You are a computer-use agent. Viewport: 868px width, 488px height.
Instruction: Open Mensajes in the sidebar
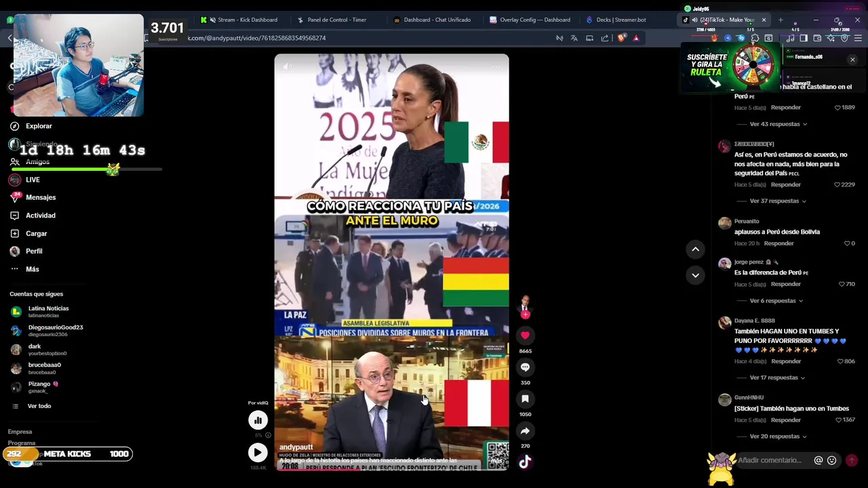pyautogui.click(x=41, y=197)
